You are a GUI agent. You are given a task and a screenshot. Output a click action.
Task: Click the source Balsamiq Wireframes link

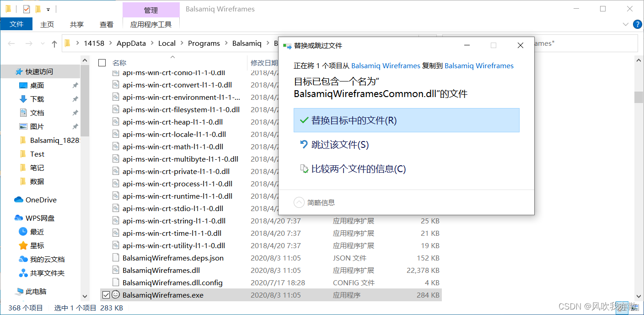pyautogui.click(x=386, y=66)
